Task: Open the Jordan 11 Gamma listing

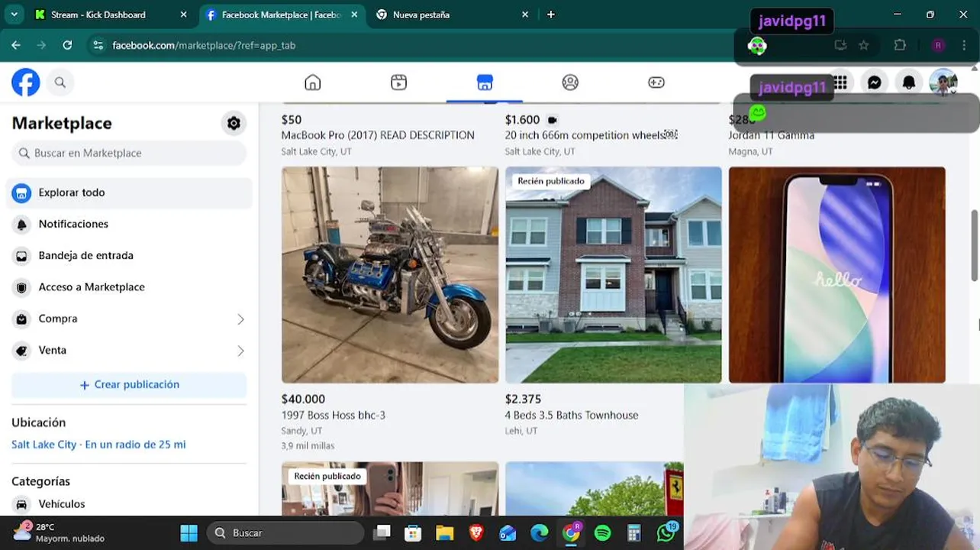Action: click(x=771, y=135)
